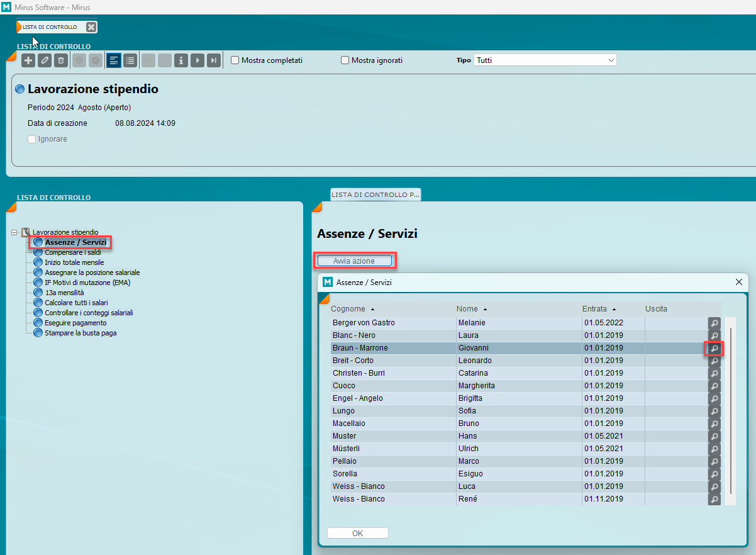Open magnifier icon for Berger von Gastro
The width and height of the screenshot is (756, 555).
point(714,323)
